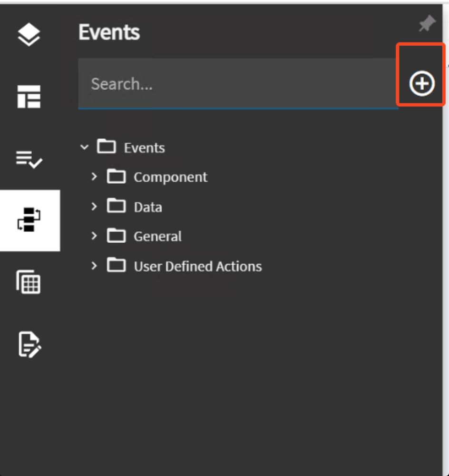Expand the Component folder chevron
Viewport: 449px width, 476px height.
pyautogui.click(x=94, y=176)
